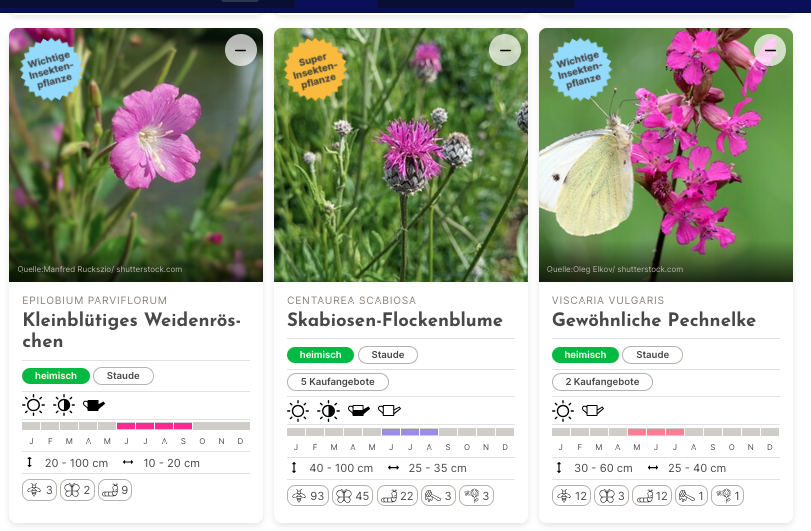This screenshot has width=811, height=531.
Task: Open Skabiosen-Flockenblume plant title link
Action: [x=395, y=320]
